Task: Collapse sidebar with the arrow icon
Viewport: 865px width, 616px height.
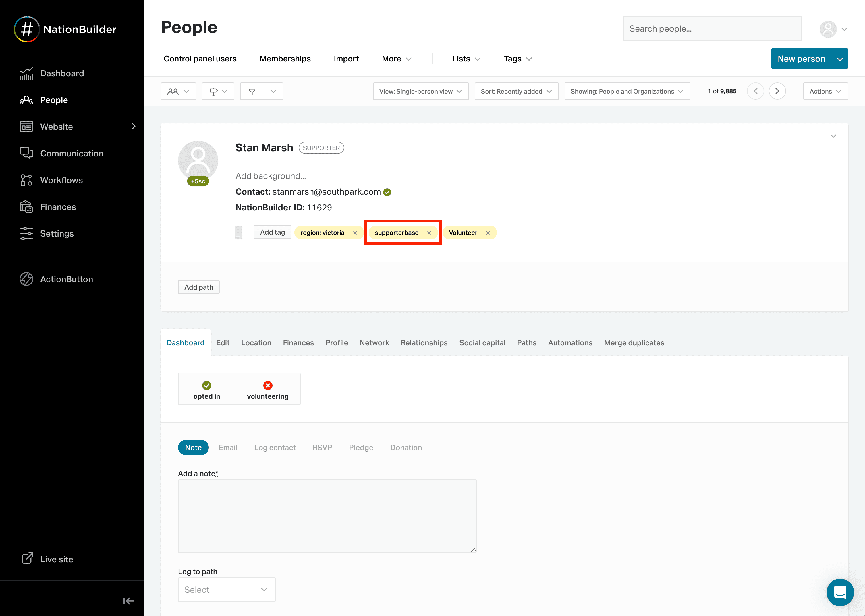Action: pos(129,601)
